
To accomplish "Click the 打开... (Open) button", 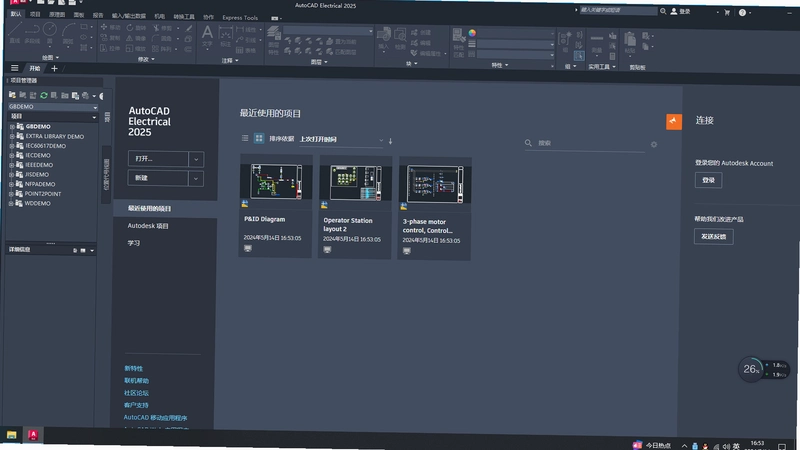I will [x=158, y=159].
